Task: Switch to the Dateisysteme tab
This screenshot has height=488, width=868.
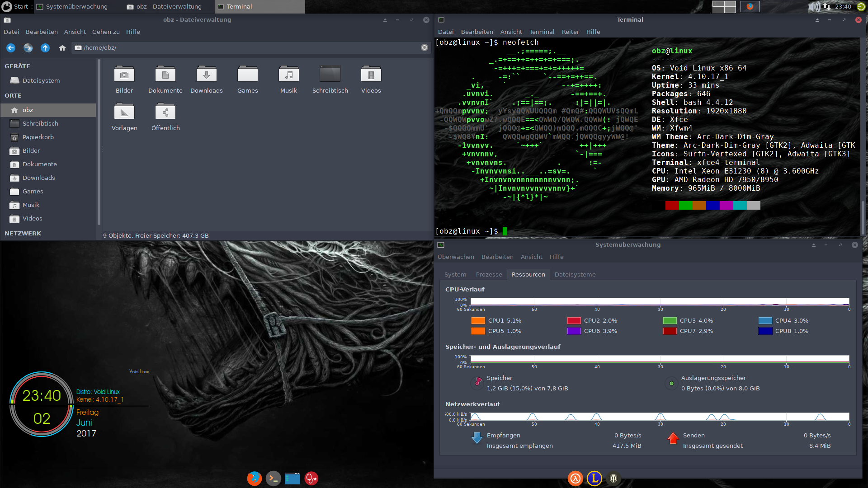Action: pos(575,274)
